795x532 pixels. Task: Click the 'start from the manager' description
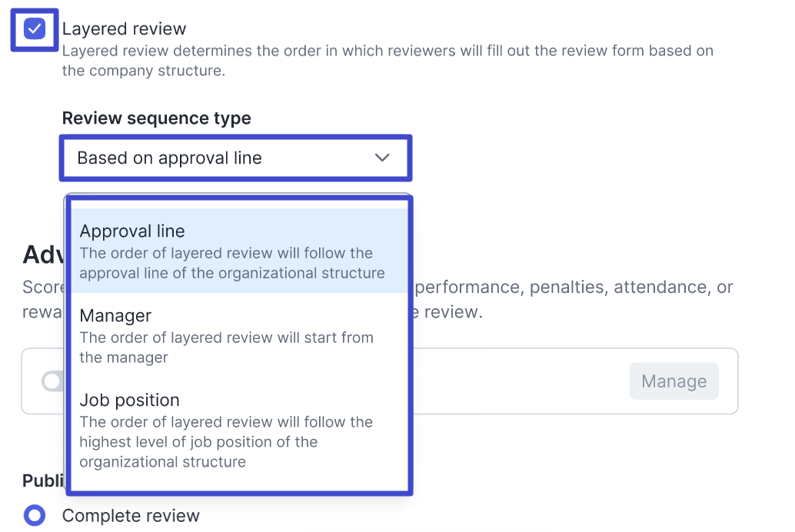tap(225, 347)
